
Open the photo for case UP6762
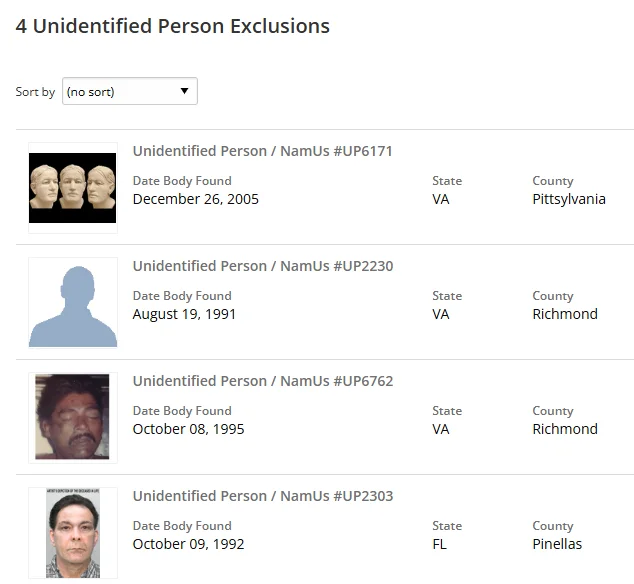click(x=72, y=417)
